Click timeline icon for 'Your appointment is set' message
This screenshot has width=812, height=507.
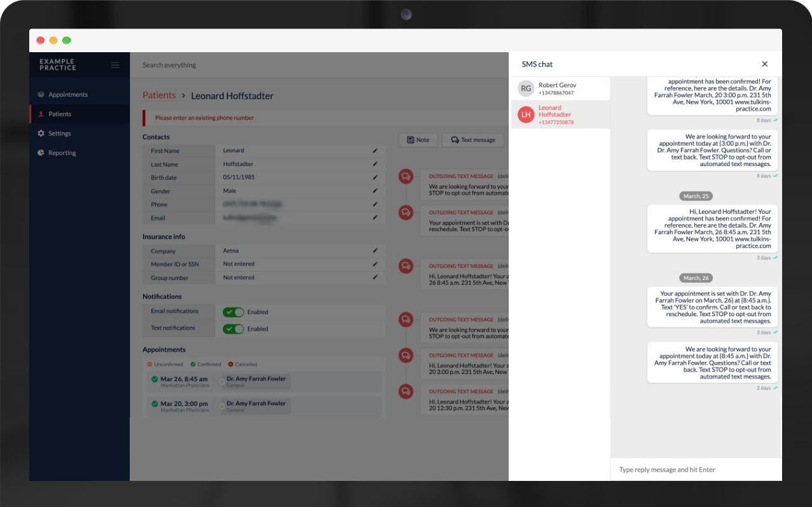[406, 212]
